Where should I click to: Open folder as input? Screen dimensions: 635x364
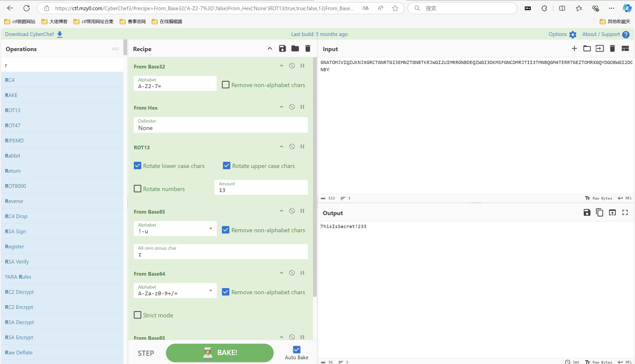point(587,48)
